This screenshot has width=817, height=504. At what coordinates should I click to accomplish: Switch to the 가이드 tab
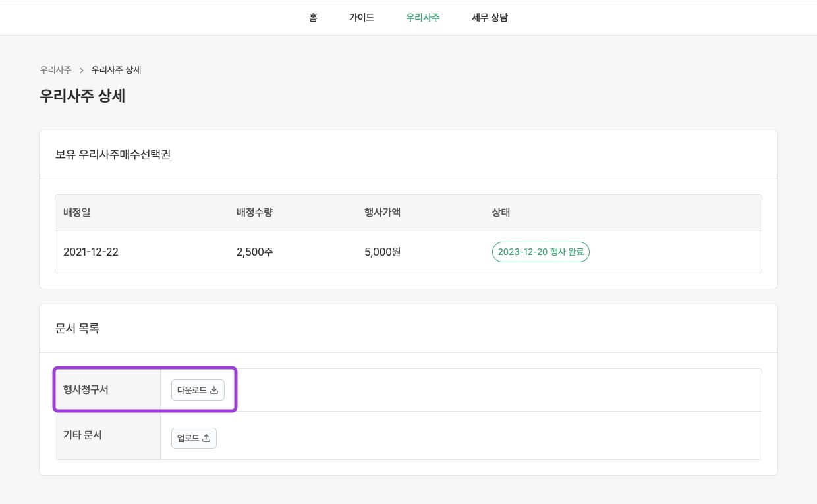click(362, 18)
